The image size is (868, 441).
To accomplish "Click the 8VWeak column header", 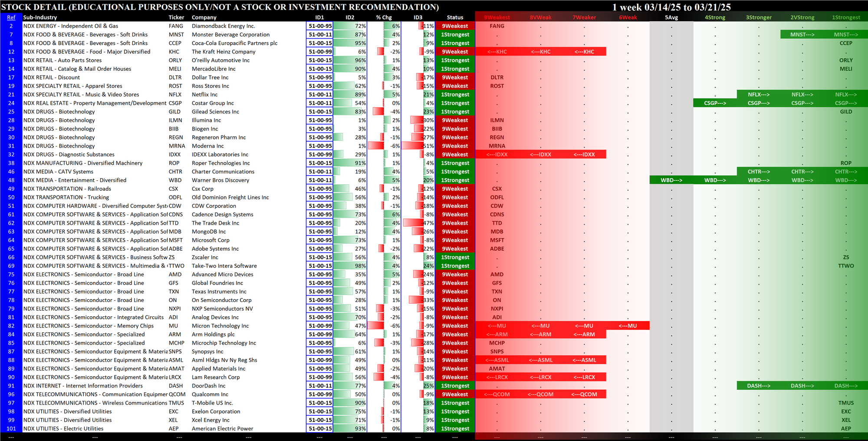I will click(x=540, y=17).
